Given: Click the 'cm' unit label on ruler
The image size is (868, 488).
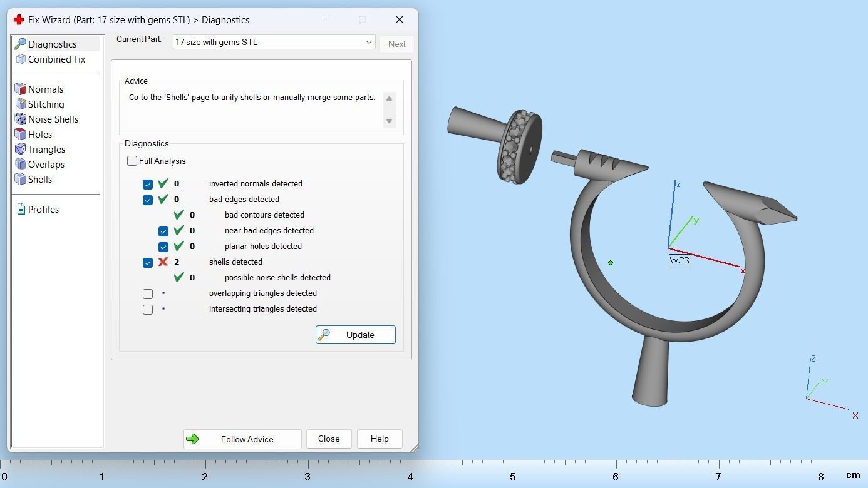Looking at the screenshot, I should 853,475.
